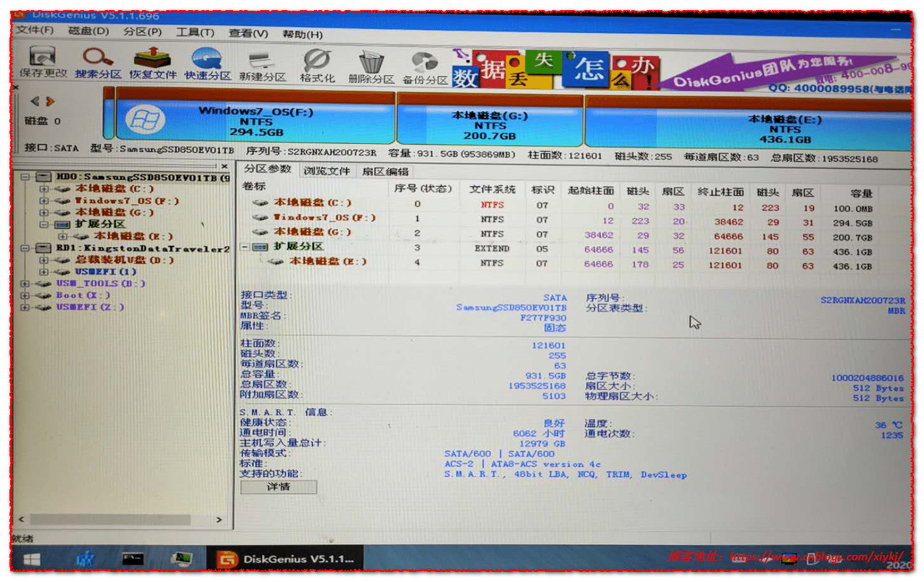
Task: Expand 本地磁盘 (G:) node in the tree
Action: [44, 212]
